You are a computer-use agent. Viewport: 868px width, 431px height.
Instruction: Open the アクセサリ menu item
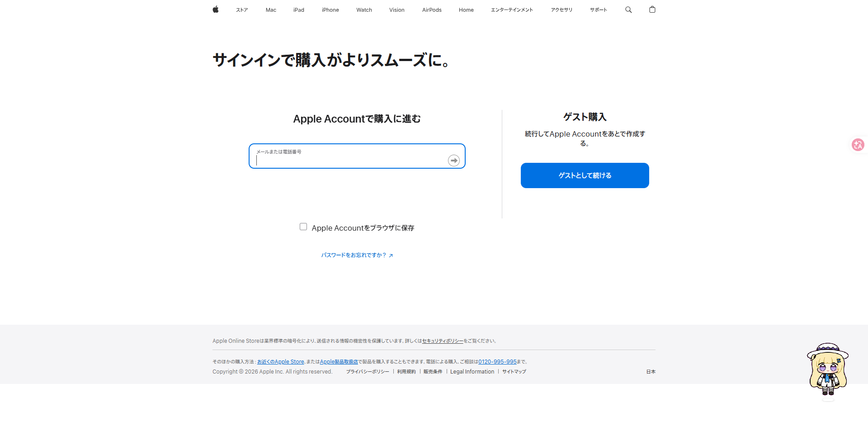coord(561,10)
